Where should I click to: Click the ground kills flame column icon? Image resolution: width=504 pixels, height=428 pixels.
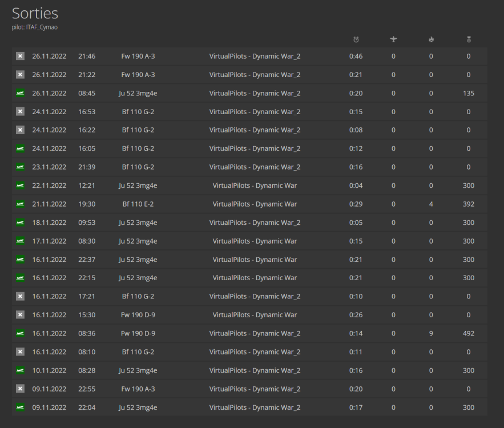(431, 39)
